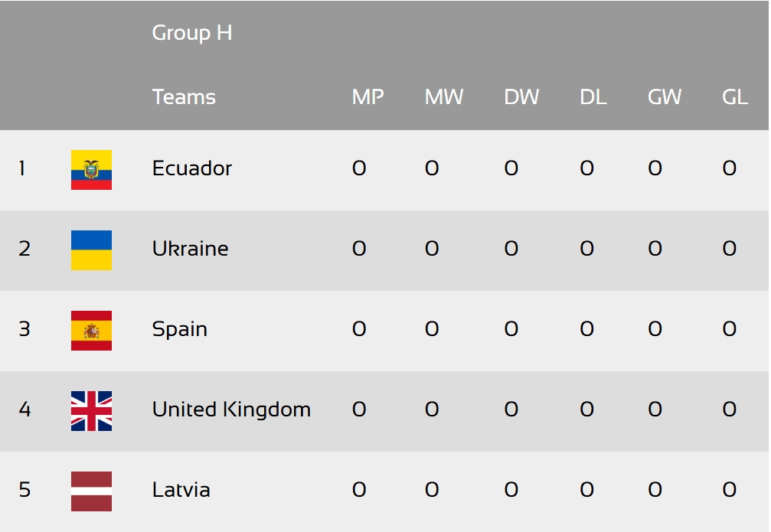
Task: Click Latvia's GL value cell
Action: click(729, 490)
